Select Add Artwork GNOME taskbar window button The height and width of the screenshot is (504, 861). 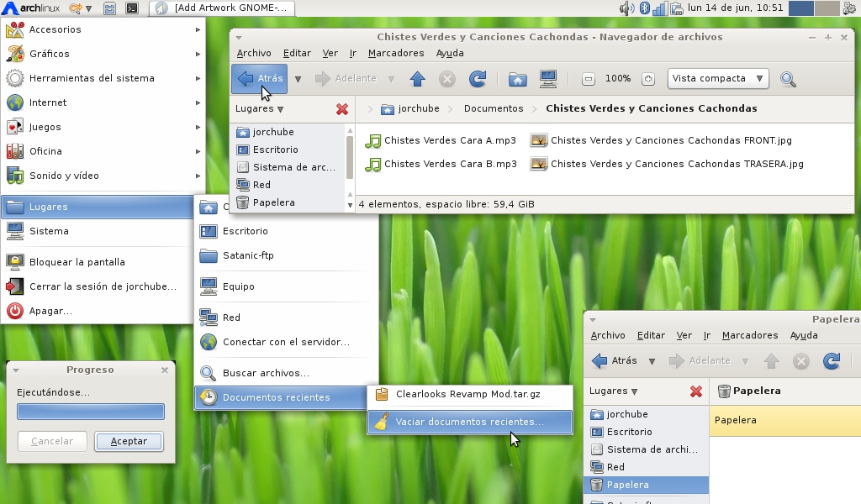pos(222,8)
